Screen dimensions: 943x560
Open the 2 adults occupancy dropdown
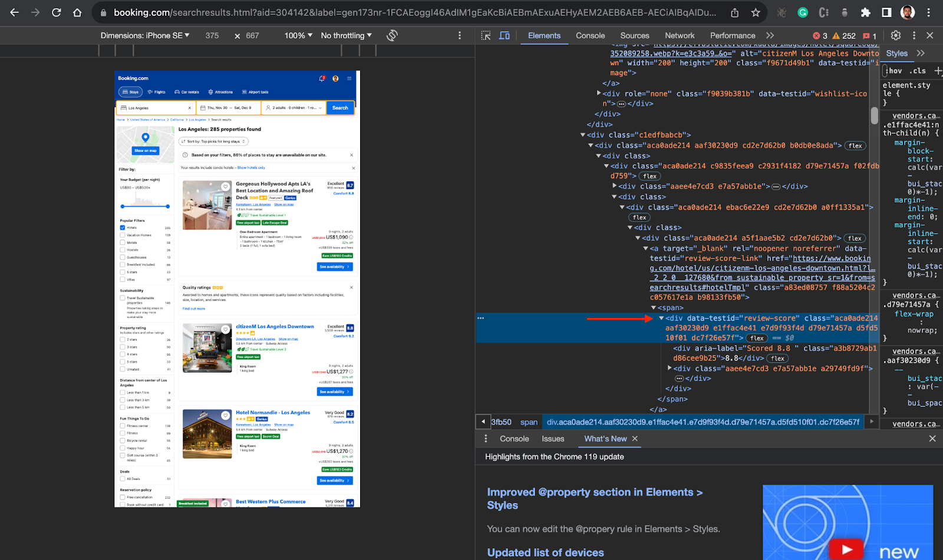tap(294, 108)
